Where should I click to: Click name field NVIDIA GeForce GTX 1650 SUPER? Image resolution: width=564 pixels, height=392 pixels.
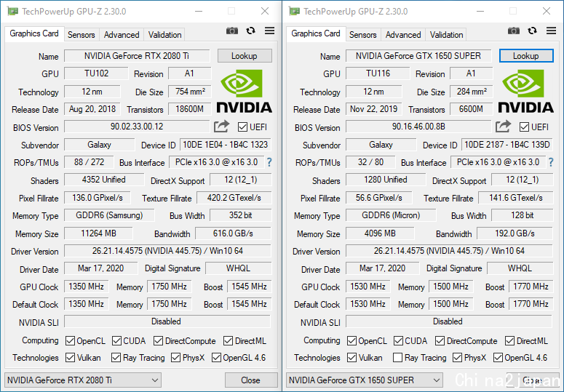[418, 56]
